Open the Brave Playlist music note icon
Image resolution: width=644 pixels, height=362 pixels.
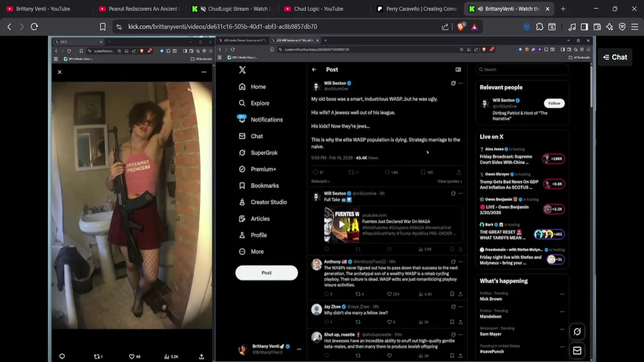point(572,27)
